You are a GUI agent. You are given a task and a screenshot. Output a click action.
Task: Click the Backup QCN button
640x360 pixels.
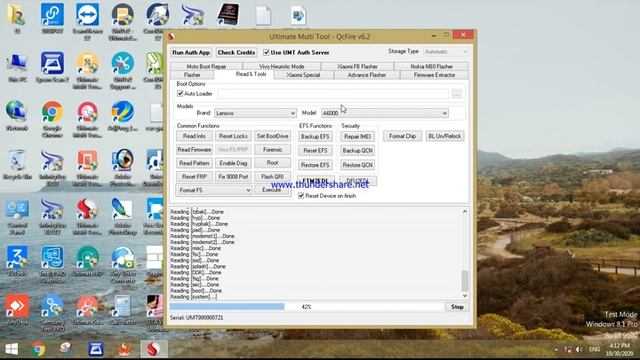358,151
